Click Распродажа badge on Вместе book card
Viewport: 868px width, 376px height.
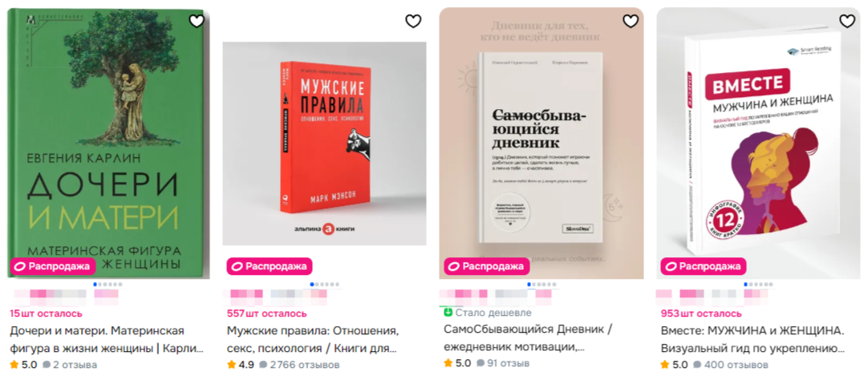pos(703,266)
